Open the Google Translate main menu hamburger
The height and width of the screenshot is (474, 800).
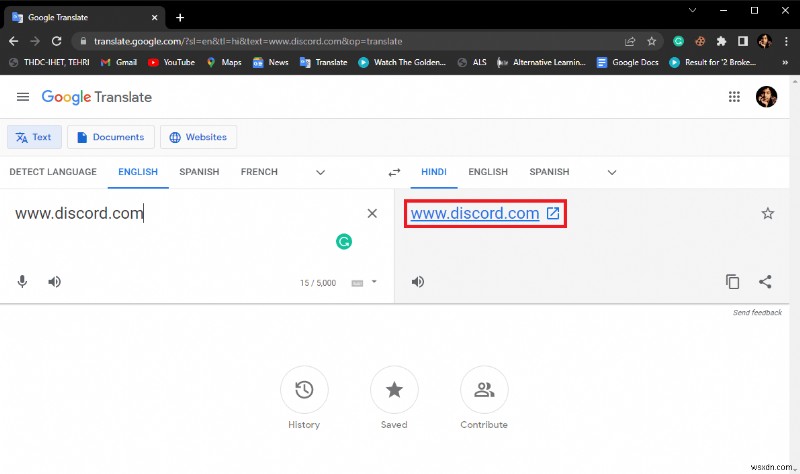pyautogui.click(x=23, y=97)
